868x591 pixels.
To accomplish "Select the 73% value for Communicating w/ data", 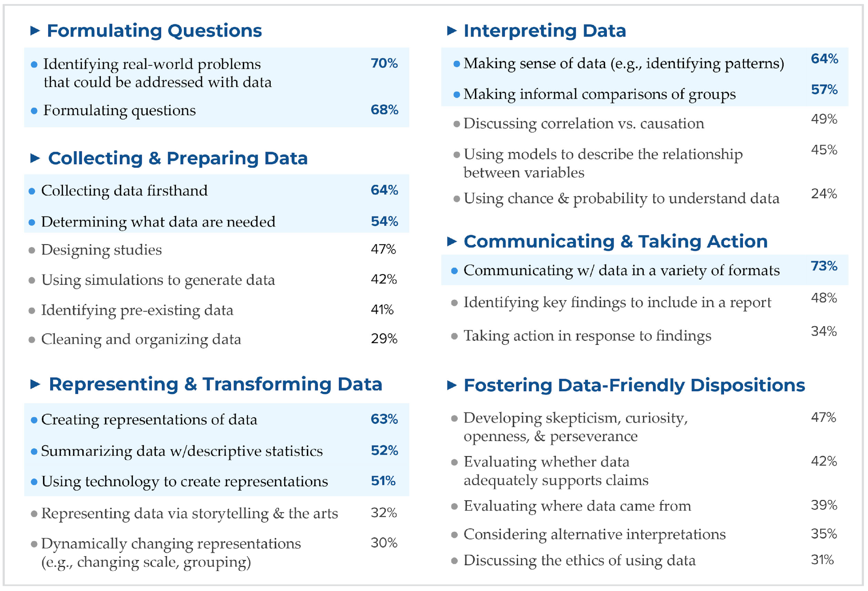I will click(x=824, y=266).
